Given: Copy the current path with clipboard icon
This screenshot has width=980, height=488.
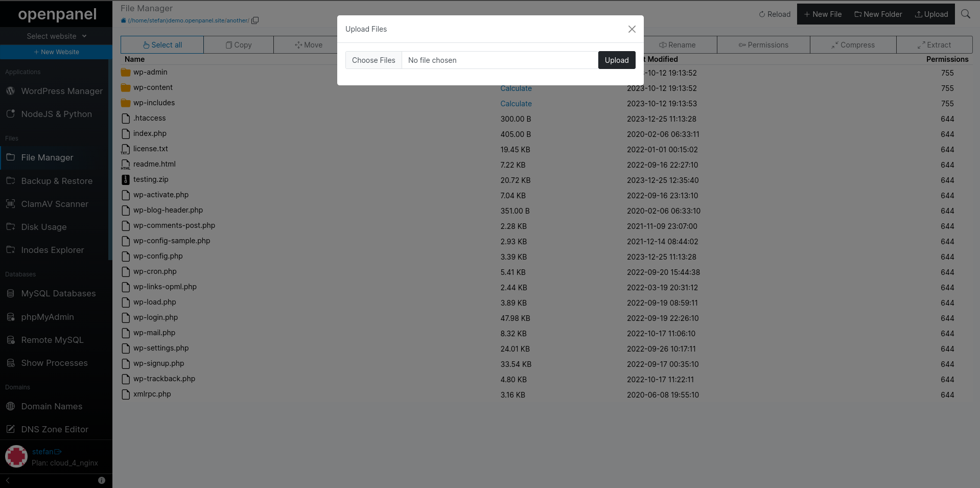Looking at the screenshot, I should [x=255, y=20].
